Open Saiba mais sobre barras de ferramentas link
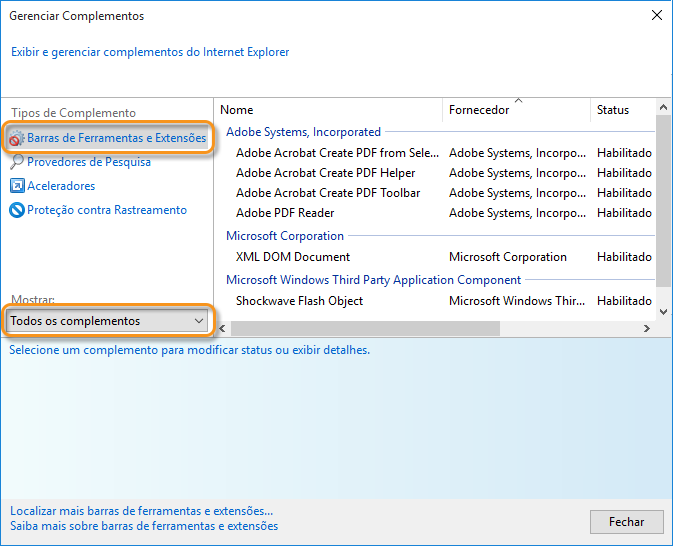 [x=144, y=526]
